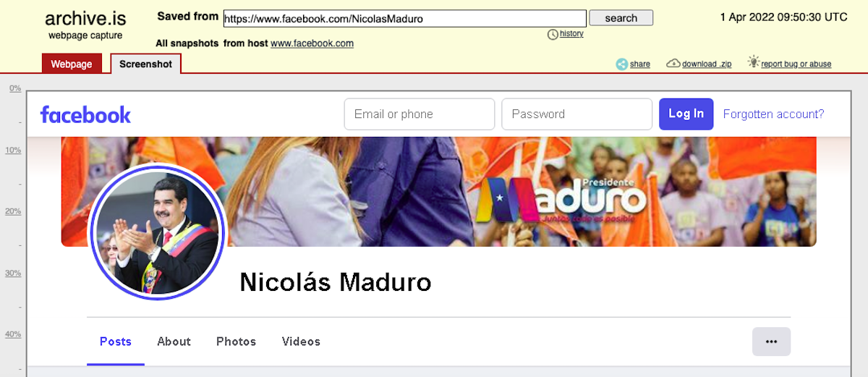Click the share icon
The width and height of the screenshot is (868, 377).
coord(621,64)
